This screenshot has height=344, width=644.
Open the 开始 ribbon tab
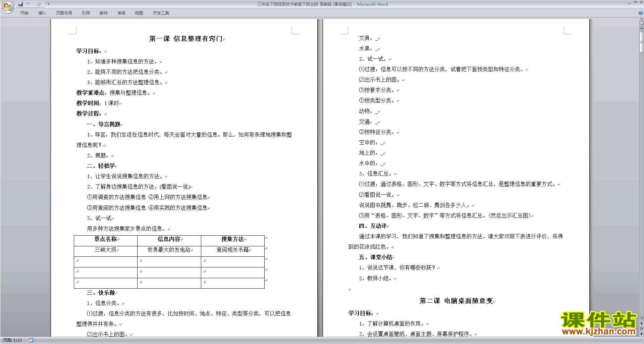coord(24,13)
